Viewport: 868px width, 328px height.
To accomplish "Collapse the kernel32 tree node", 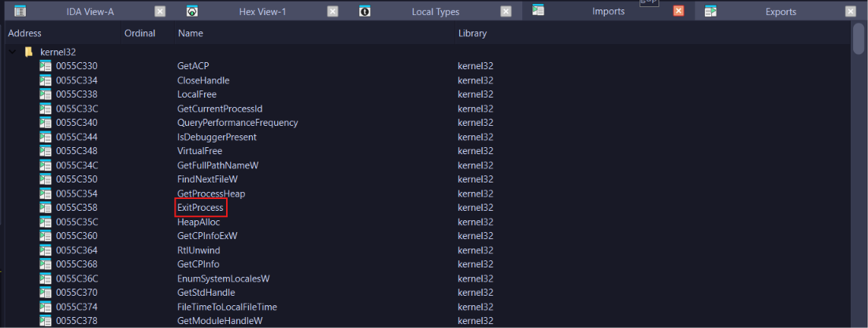I will point(12,52).
